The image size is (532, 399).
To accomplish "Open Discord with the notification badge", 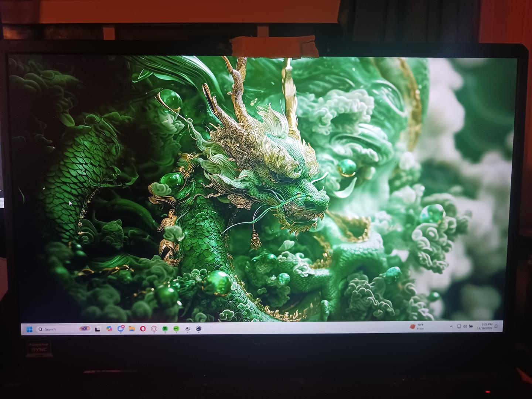I will click(x=121, y=328).
